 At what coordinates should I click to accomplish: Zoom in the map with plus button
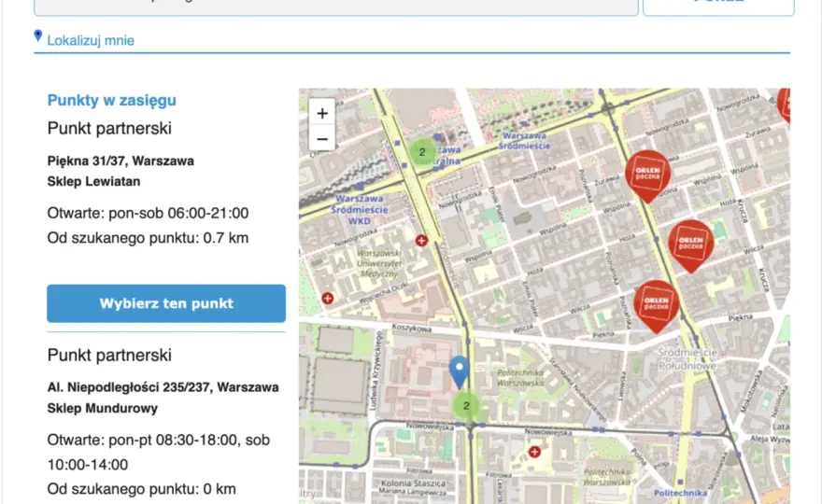322,113
